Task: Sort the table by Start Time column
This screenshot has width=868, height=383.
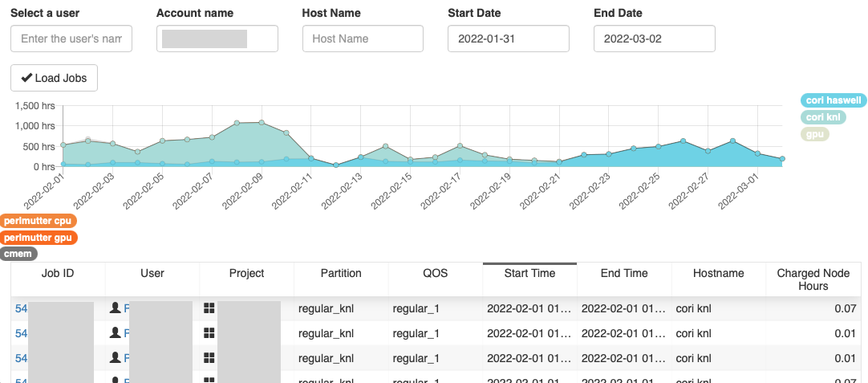Action: point(529,274)
